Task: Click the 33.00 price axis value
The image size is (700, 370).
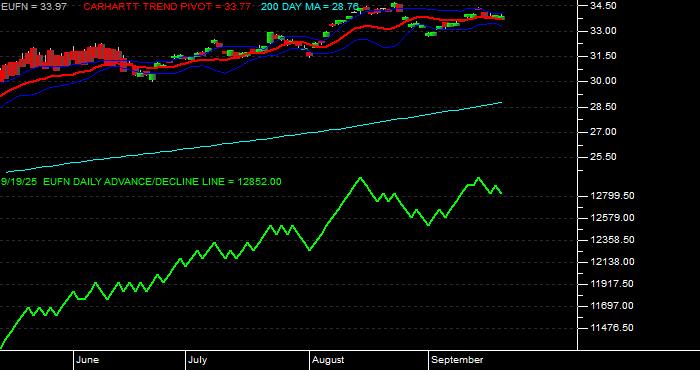Action: 604,31
